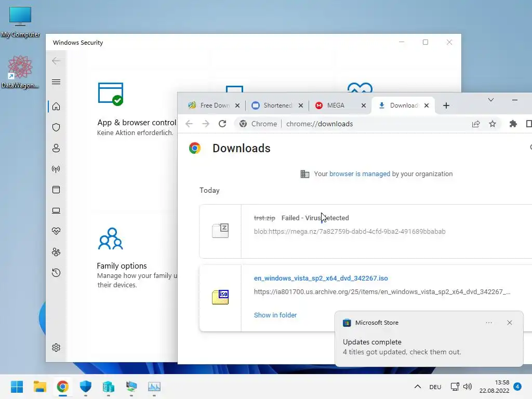Open Account protection person icon
The image size is (532, 399).
(x=56, y=148)
